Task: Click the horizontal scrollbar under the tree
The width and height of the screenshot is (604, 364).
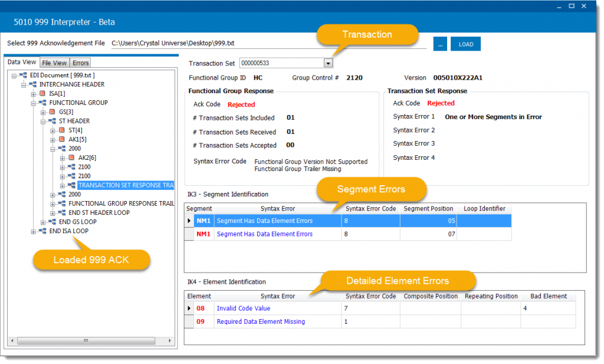Action: point(86,340)
